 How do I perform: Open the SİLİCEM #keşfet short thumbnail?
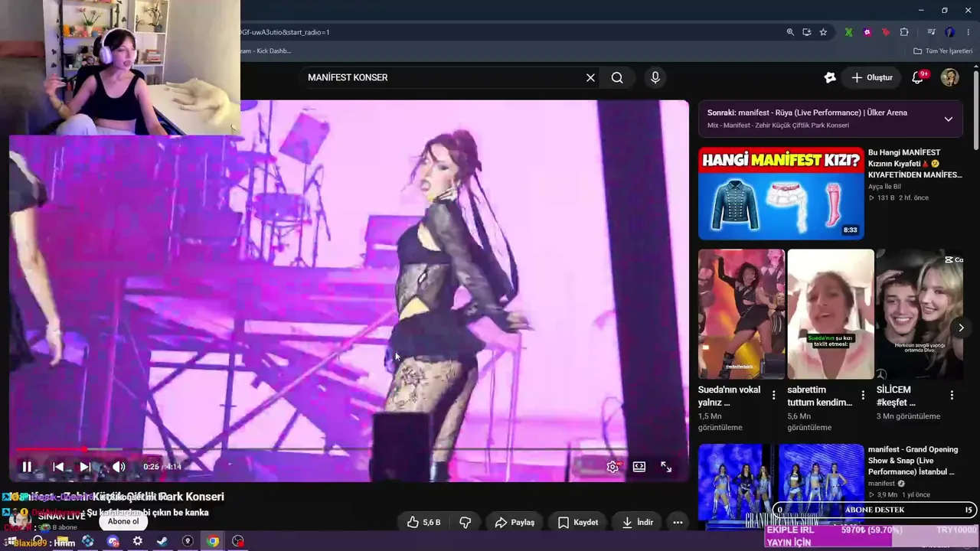tap(920, 314)
